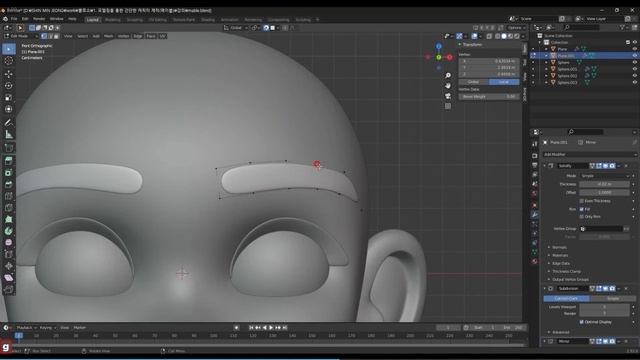The height and width of the screenshot is (360, 640).
Task: Hide the Plane.001 object in the outliner
Action: coord(634,56)
